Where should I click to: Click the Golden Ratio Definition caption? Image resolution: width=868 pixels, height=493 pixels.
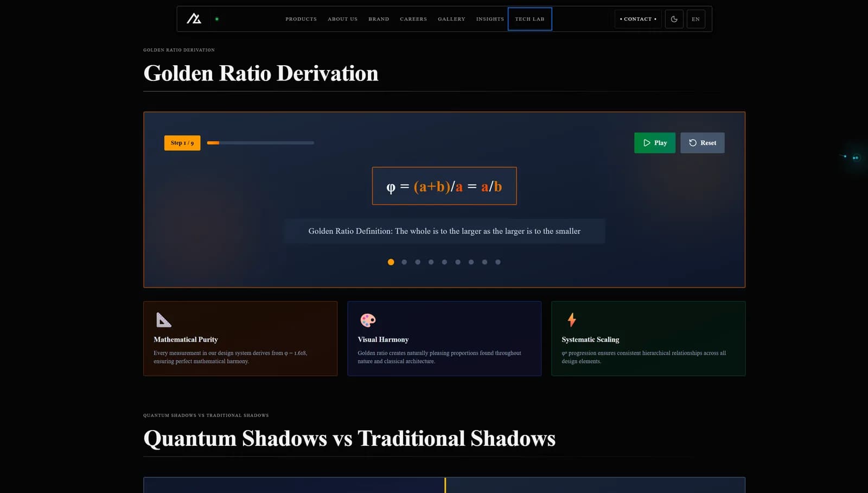coord(444,231)
